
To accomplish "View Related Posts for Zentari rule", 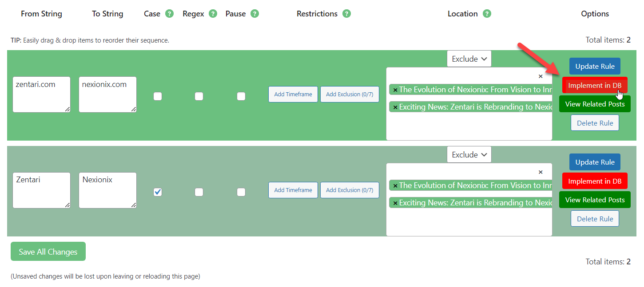I will pos(595,200).
